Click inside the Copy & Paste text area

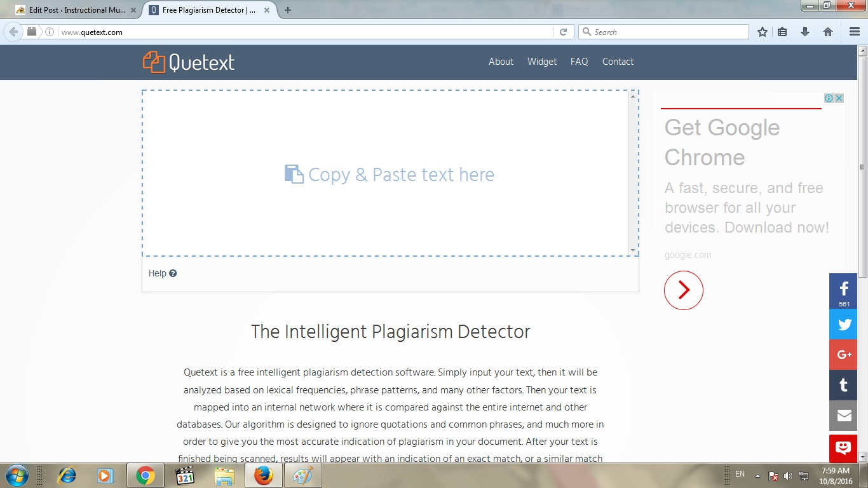385,173
